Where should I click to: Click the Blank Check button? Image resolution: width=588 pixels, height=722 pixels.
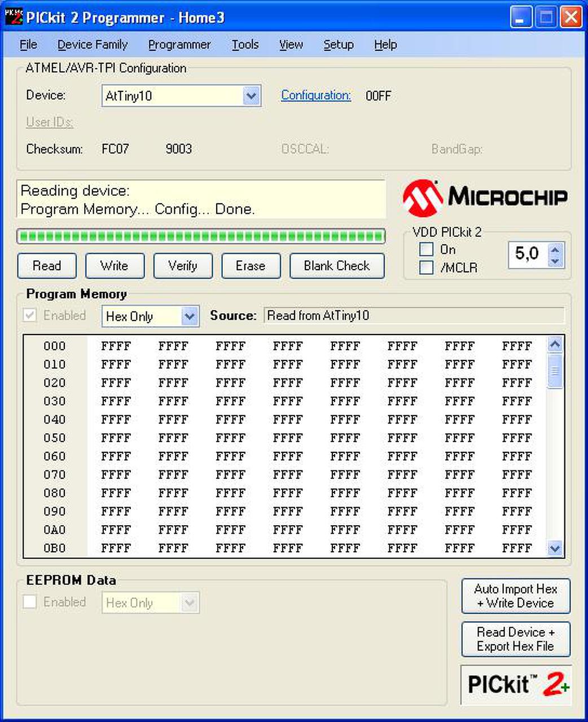[337, 266]
